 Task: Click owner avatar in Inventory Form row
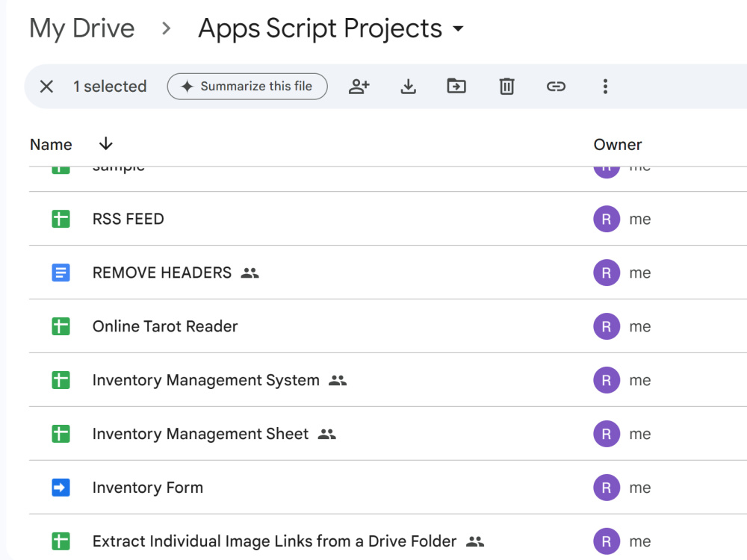point(607,488)
